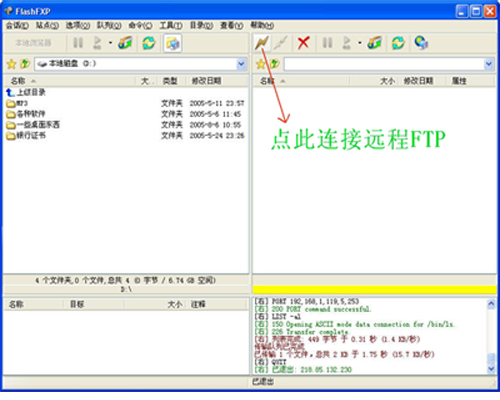The height and width of the screenshot is (400, 500).
Task: Sort local files by the 类型 column header
Action: pyautogui.click(x=170, y=81)
